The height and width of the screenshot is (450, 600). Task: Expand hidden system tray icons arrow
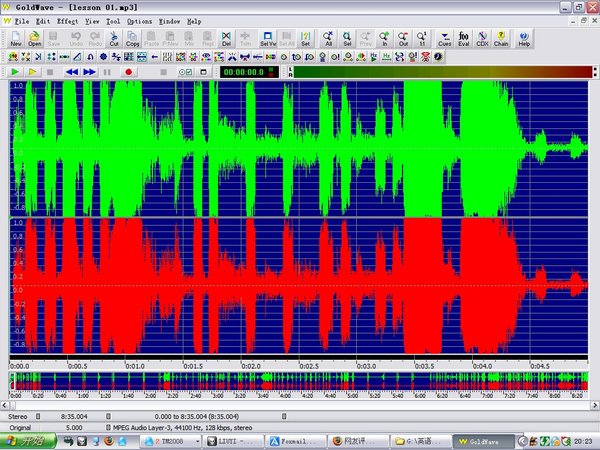tap(522, 441)
